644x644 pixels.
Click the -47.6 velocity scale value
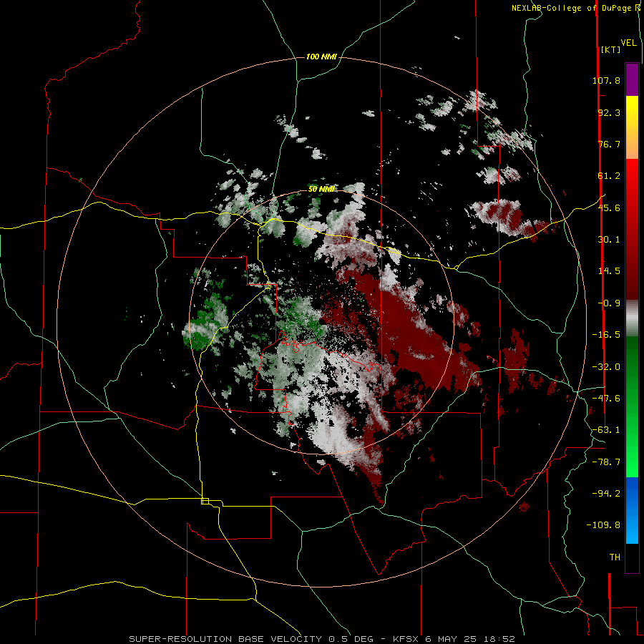coord(606,399)
